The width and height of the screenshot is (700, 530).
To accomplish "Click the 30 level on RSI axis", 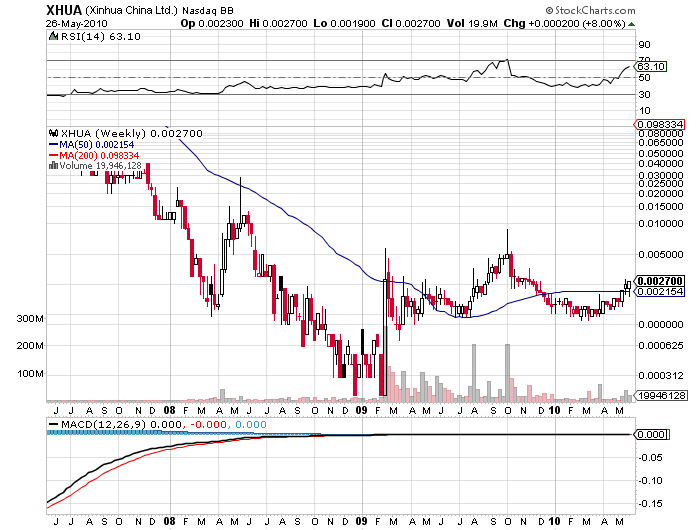I will [x=645, y=95].
